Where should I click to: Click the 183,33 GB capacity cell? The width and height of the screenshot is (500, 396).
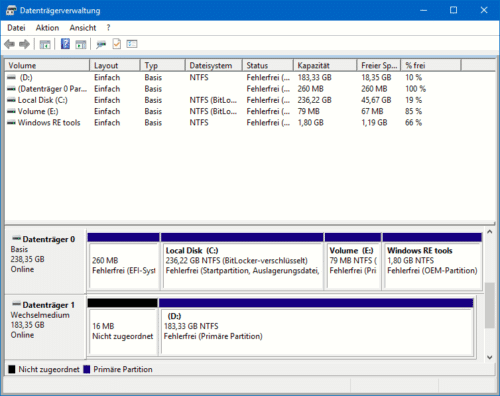coord(315,77)
